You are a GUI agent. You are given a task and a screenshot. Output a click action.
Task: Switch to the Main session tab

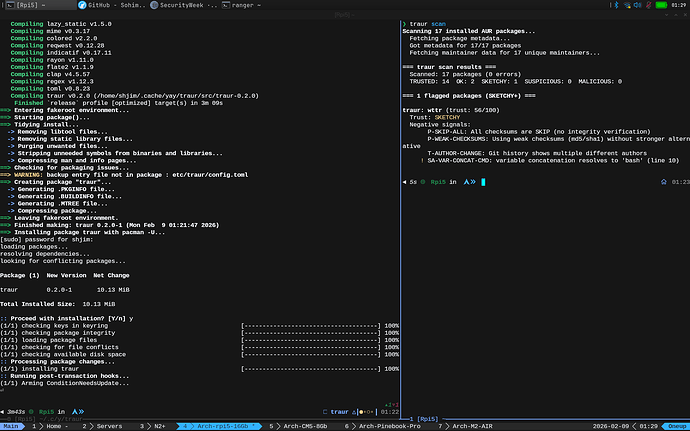(x=12, y=425)
